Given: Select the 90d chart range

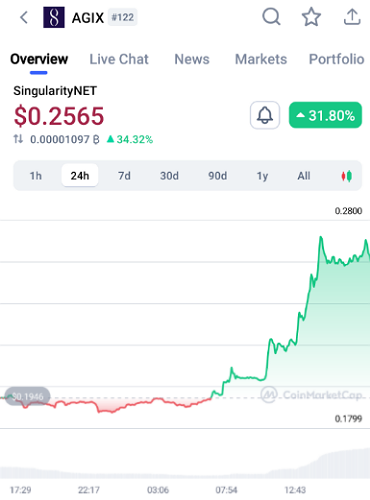Looking at the screenshot, I should coord(218,176).
